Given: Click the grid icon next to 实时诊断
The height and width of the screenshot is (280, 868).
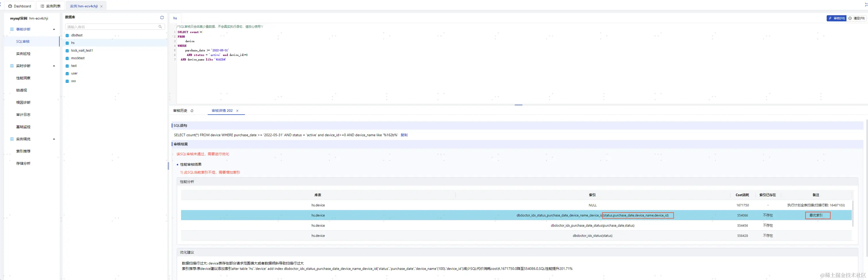Looking at the screenshot, I should point(12,66).
